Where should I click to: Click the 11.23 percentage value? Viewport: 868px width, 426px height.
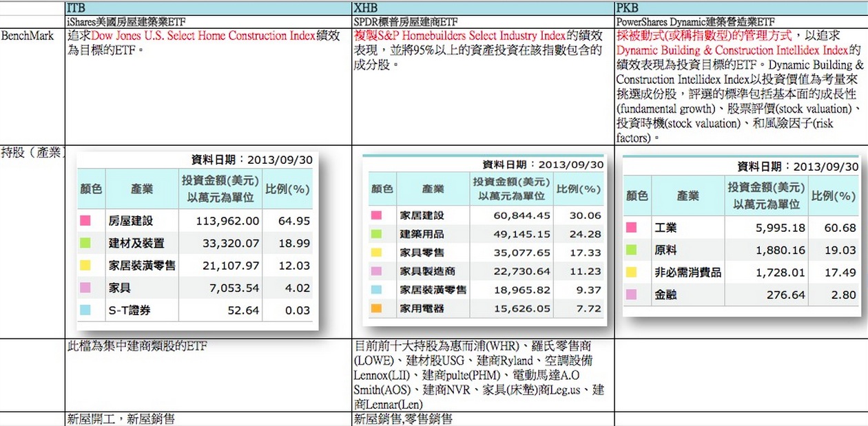point(586,271)
